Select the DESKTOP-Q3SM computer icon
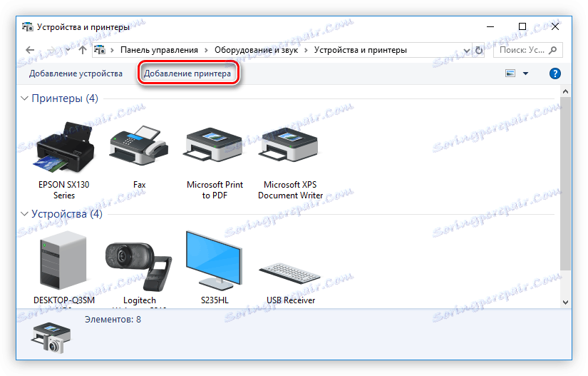The width and height of the screenshot is (588, 376). (63, 261)
